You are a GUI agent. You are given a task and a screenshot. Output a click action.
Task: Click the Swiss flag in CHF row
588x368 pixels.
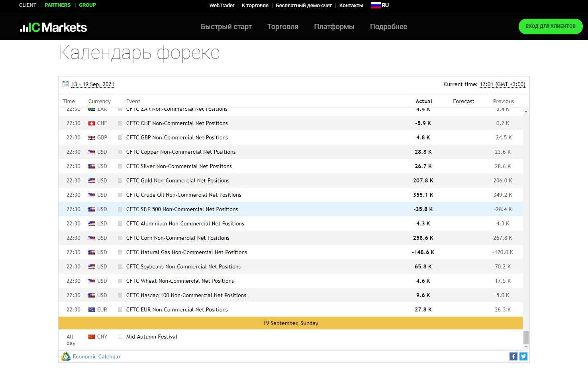point(92,123)
